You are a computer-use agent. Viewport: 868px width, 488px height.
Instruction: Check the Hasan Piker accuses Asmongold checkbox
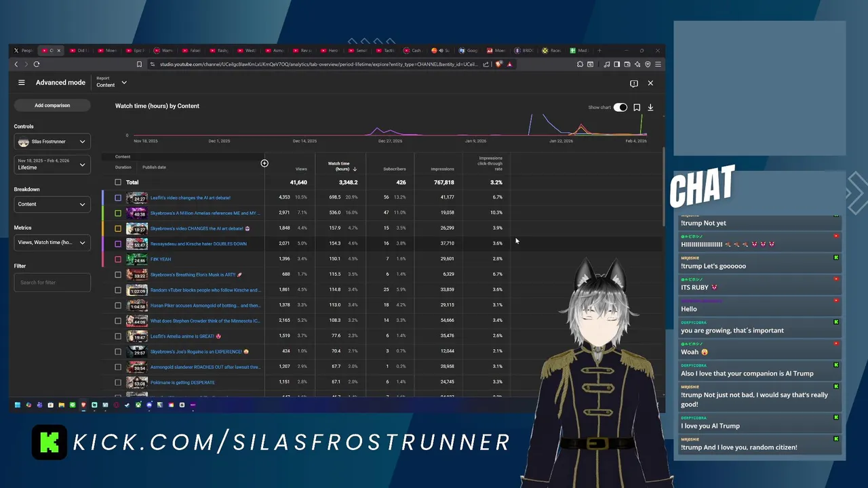pyautogui.click(x=118, y=306)
